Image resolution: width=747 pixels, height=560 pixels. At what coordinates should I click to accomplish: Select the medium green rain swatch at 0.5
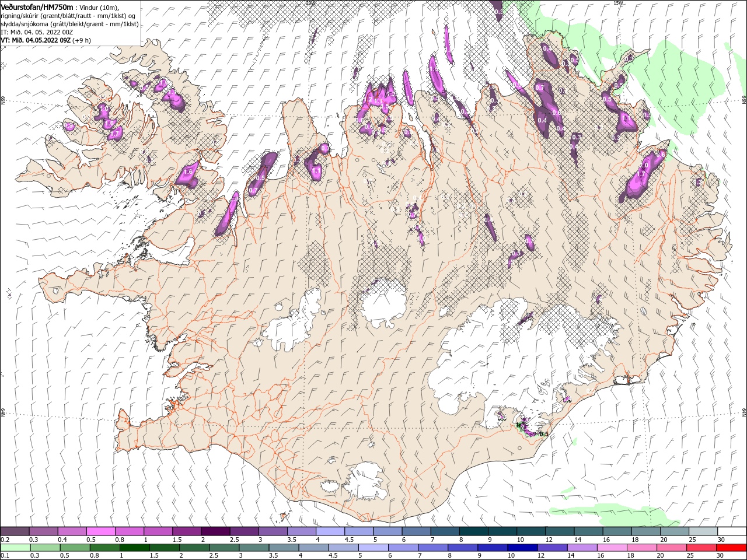point(75,548)
